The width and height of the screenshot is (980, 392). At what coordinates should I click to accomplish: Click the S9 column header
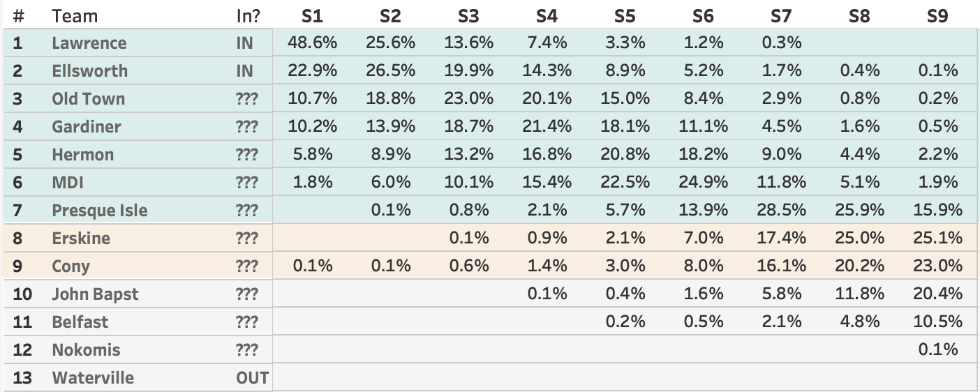tap(937, 16)
